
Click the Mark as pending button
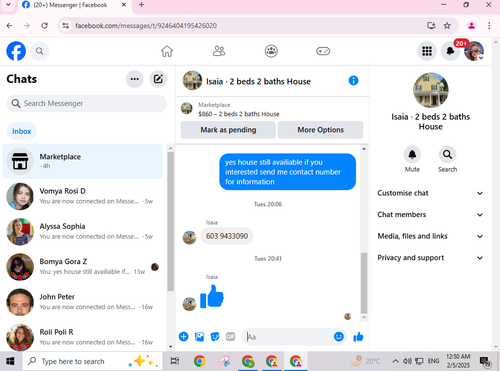click(x=228, y=130)
